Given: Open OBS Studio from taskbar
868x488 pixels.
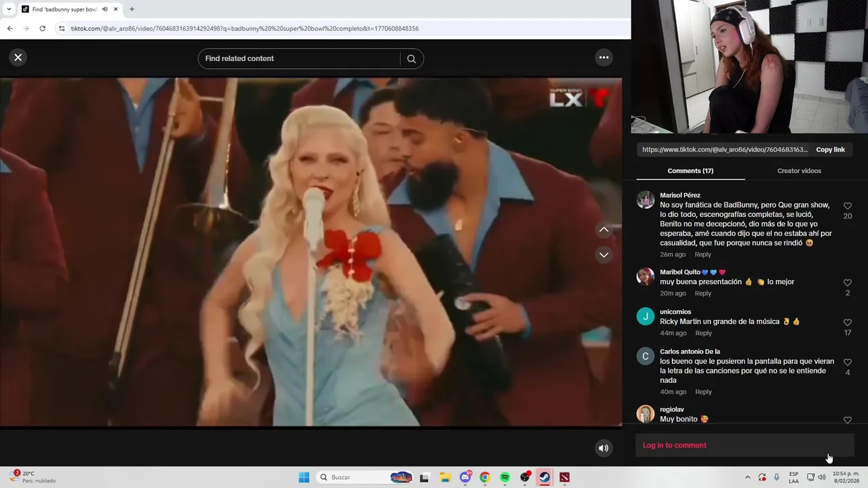Looking at the screenshot, I should coord(525,477).
